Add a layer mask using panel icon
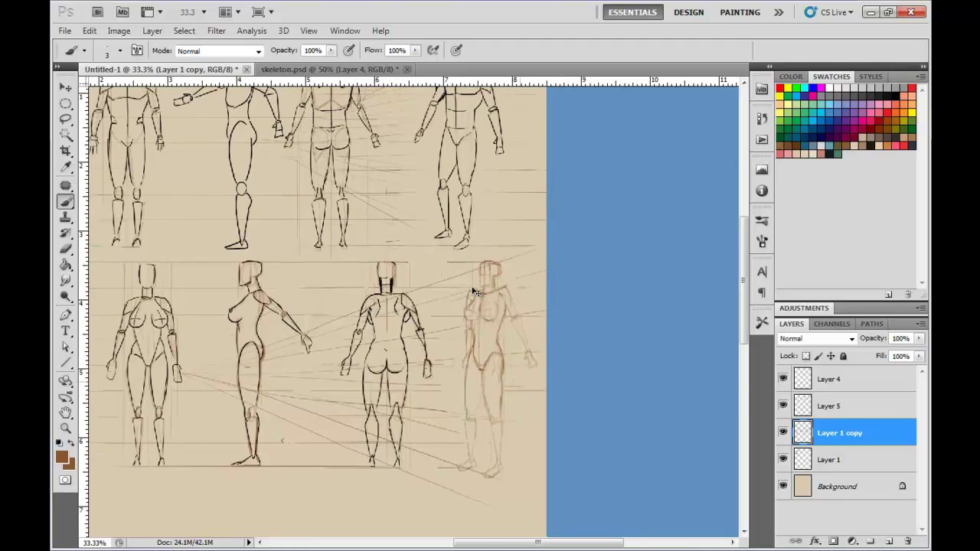 point(834,541)
